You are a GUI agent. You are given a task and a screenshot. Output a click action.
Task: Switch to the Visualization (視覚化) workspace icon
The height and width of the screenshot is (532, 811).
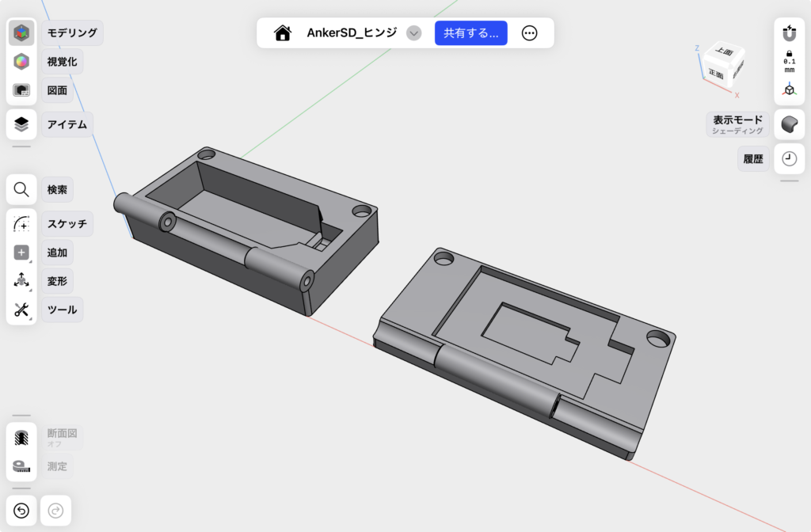coord(21,62)
